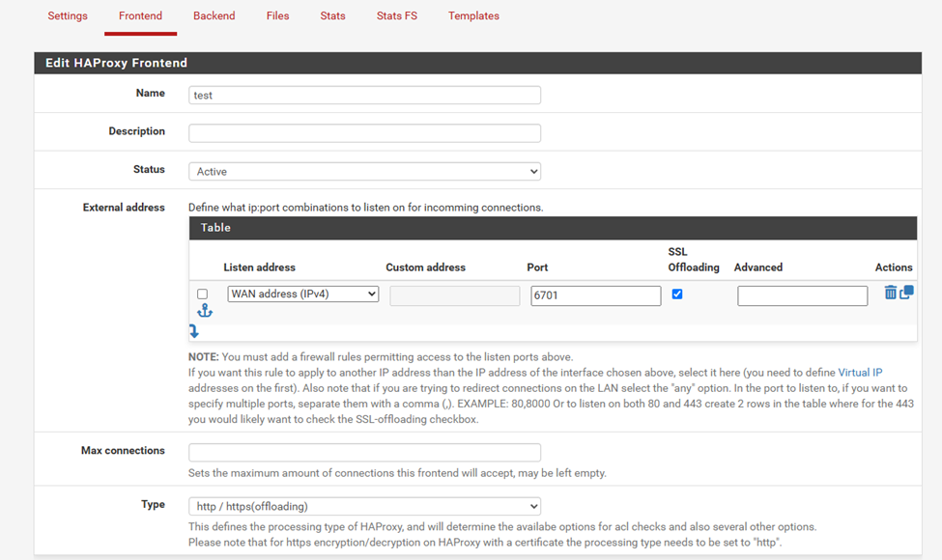Open the Stats FS tab
The height and width of the screenshot is (560, 942).
pyautogui.click(x=397, y=16)
